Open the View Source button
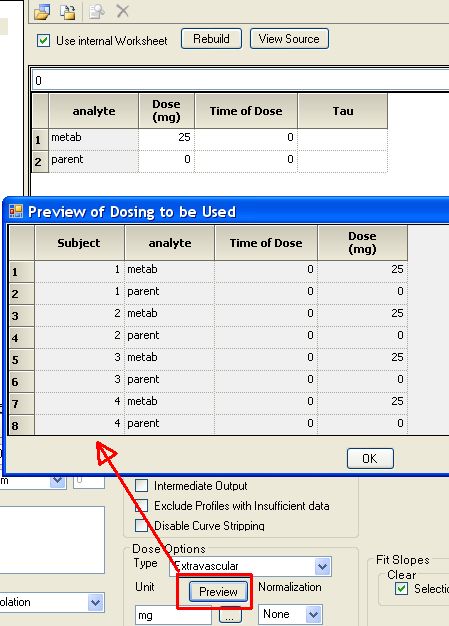449x626 pixels. [x=289, y=39]
